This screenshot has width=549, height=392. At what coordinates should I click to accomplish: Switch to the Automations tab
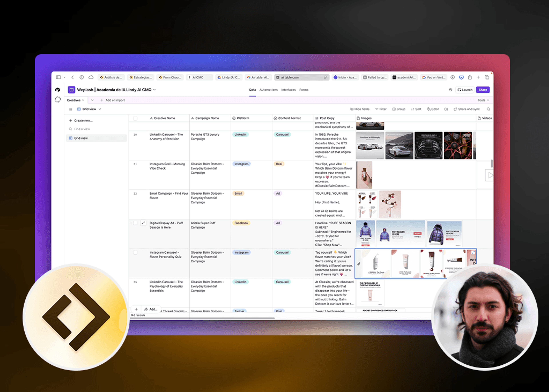coord(268,90)
